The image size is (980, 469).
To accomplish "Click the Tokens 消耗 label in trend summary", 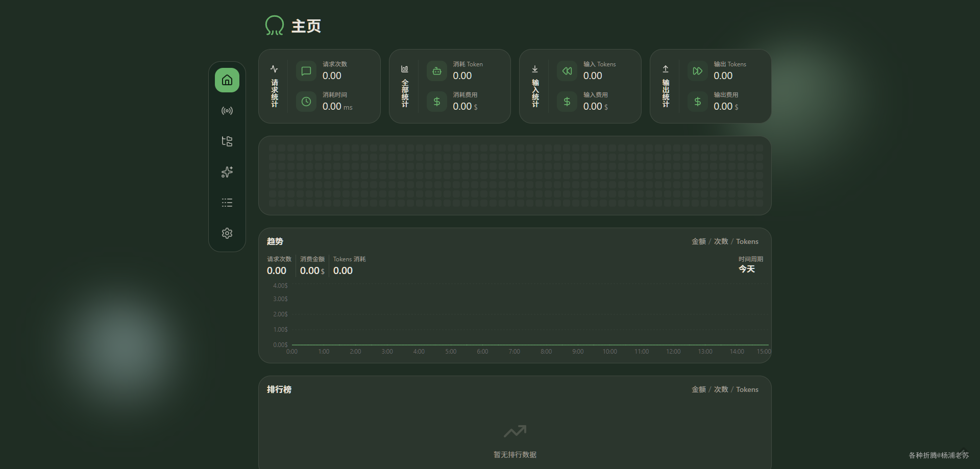I will pos(350,259).
